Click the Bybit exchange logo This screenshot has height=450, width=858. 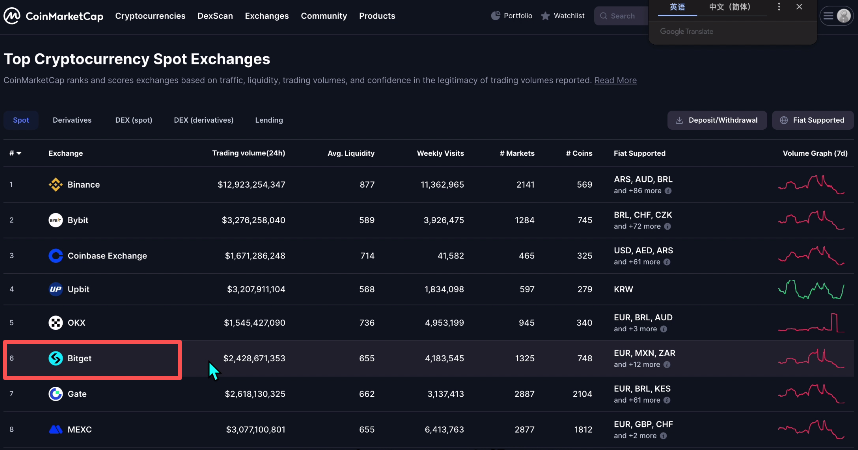[x=56, y=220]
